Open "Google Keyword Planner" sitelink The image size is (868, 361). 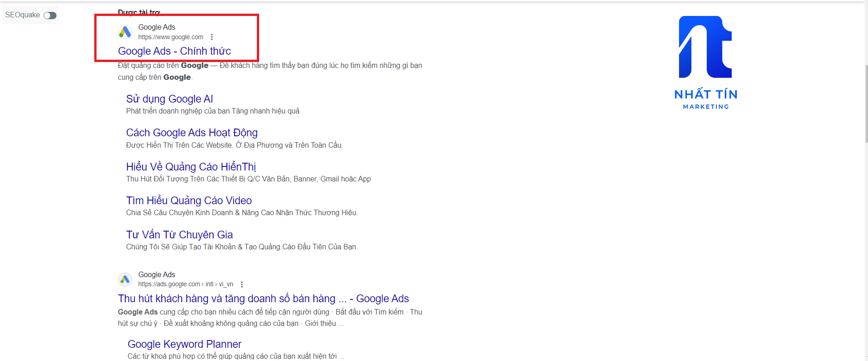[x=184, y=344]
